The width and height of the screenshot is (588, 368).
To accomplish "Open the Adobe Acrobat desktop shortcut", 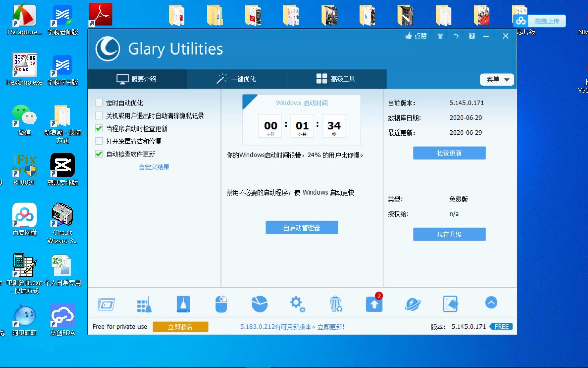I will [100, 14].
